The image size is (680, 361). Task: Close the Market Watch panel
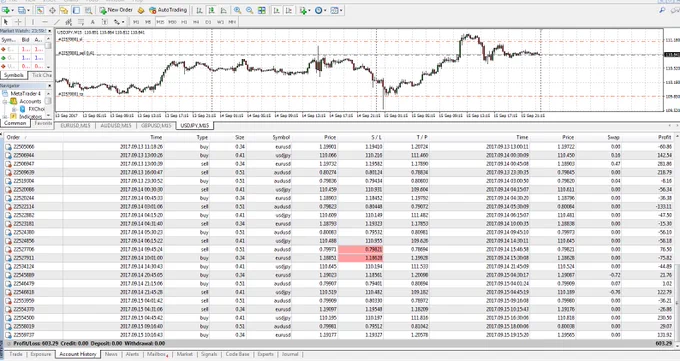[x=49, y=31]
